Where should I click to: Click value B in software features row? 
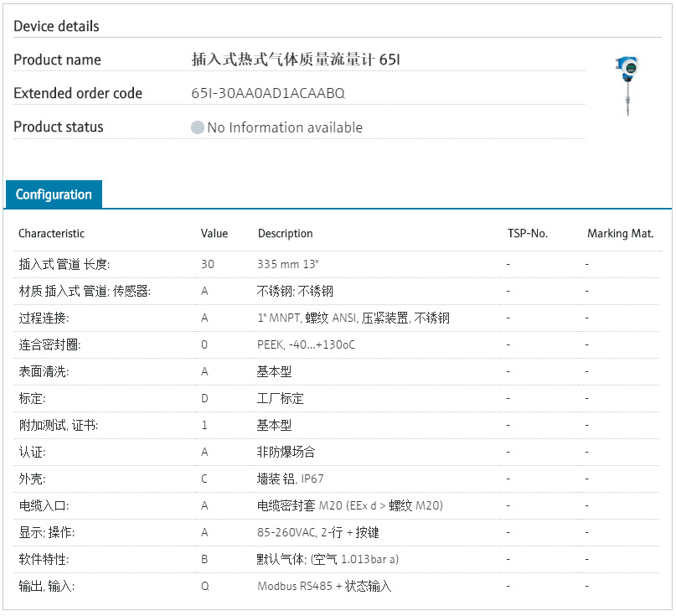(204, 560)
